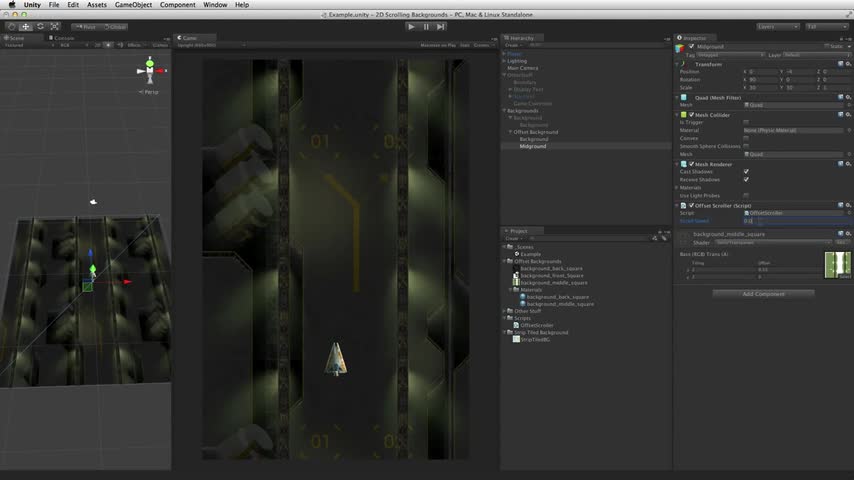Click the Pause button
The width and height of the screenshot is (854, 480).
[426, 26]
